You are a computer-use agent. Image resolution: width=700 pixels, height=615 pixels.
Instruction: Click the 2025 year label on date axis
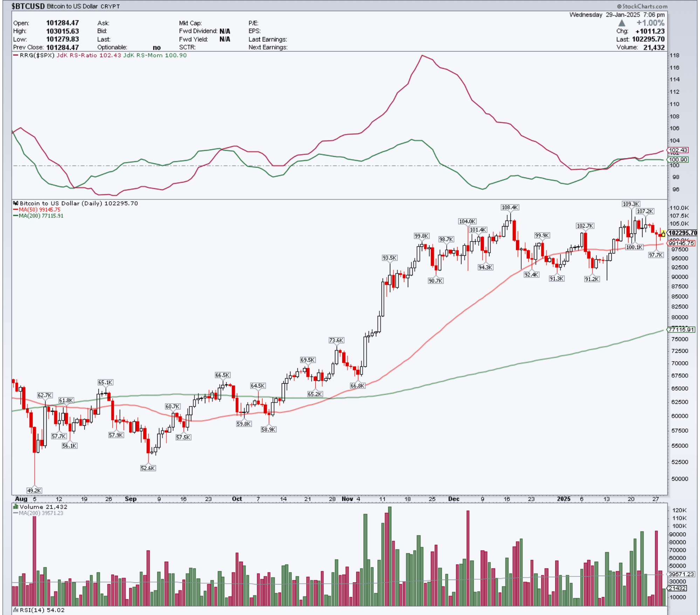click(x=564, y=499)
